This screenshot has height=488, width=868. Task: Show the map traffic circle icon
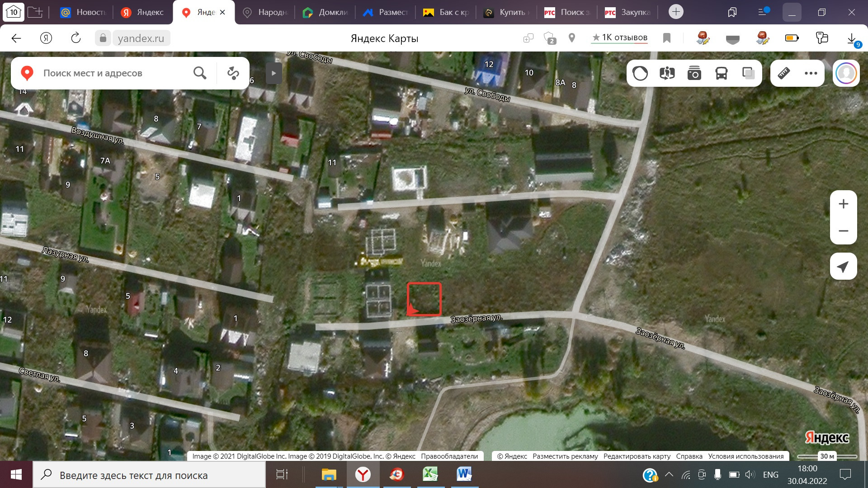click(x=640, y=73)
